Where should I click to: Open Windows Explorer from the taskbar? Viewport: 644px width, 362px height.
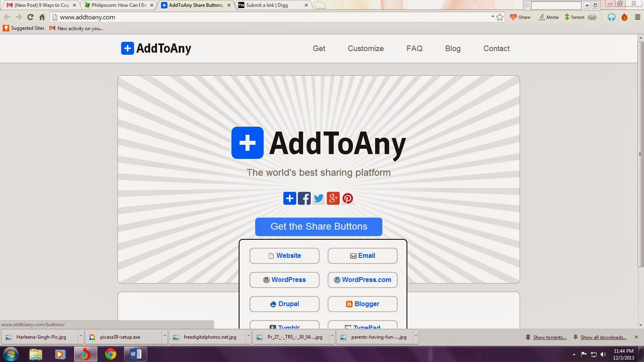36,354
